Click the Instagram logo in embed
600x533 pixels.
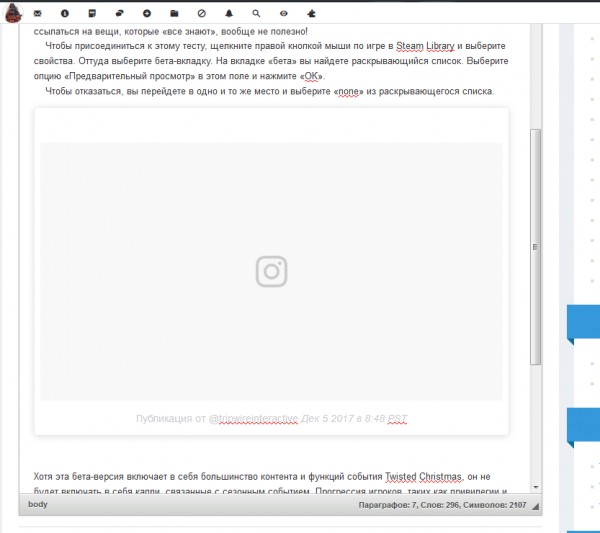pos(271,271)
